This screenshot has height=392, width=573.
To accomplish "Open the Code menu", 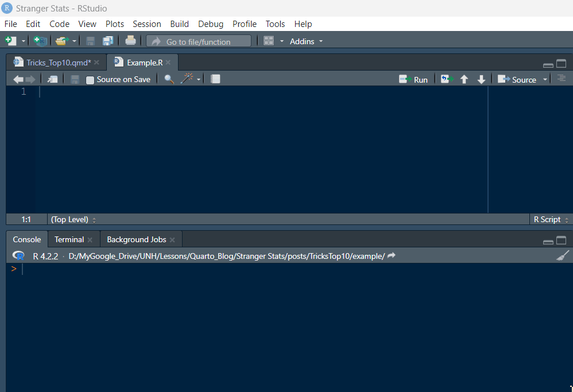I will coord(60,24).
